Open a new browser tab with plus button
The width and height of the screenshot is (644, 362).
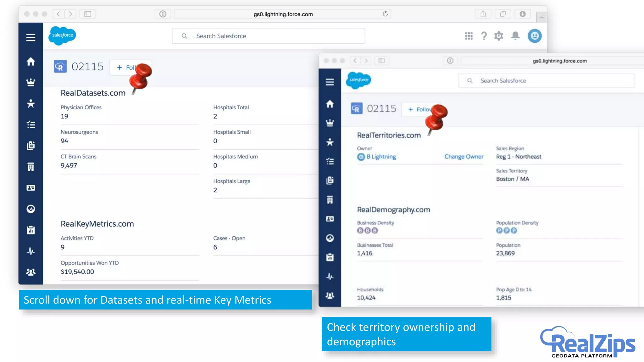coord(541,17)
